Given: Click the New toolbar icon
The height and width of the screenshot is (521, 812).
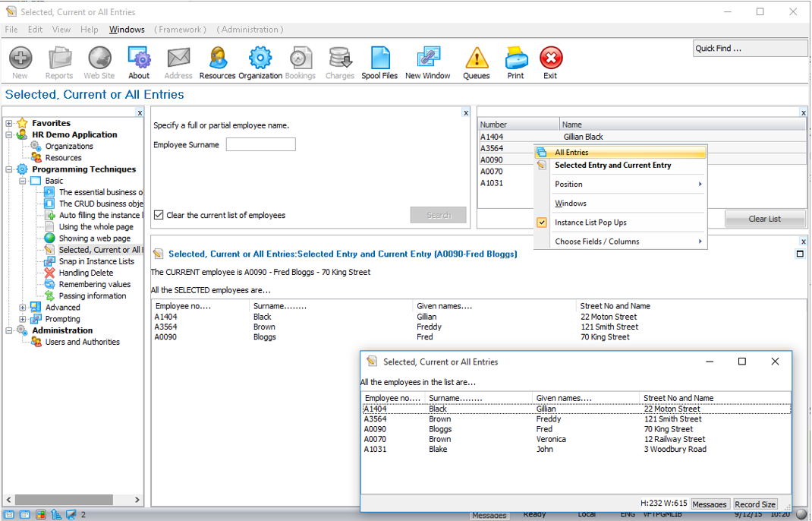Looking at the screenshot, I should (20, 58).
